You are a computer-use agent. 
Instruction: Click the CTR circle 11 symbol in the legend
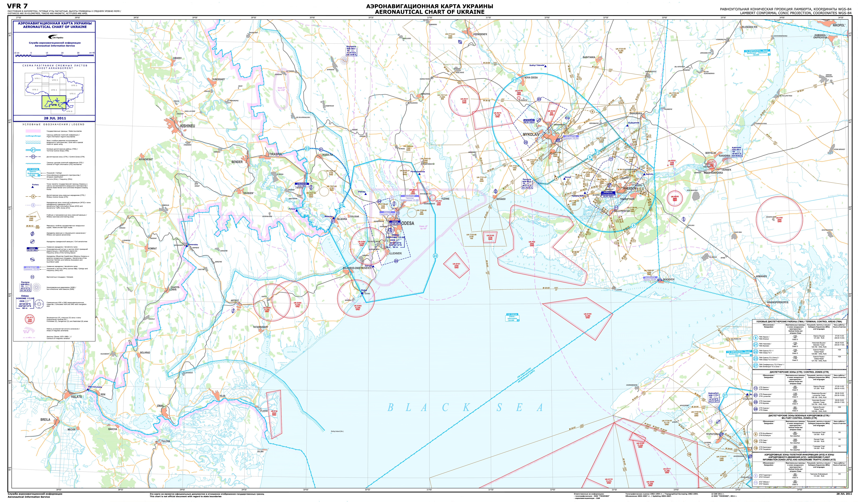(33, 157)
